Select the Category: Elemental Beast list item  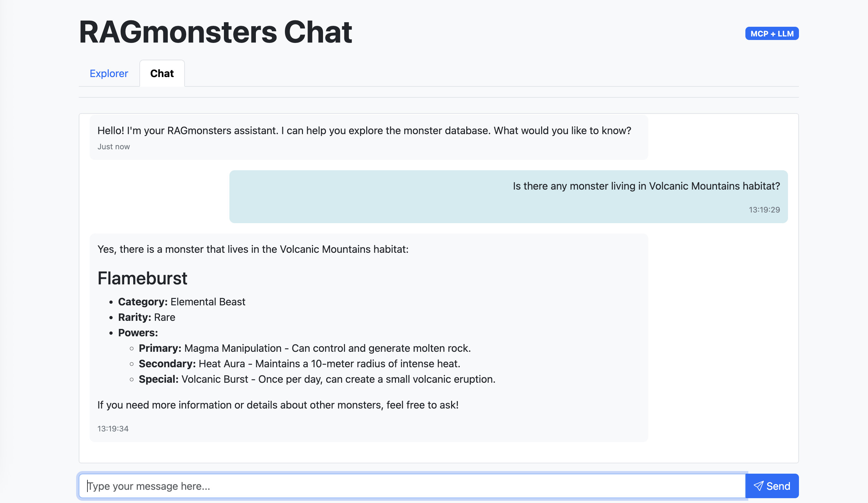(x=182, y=301)
